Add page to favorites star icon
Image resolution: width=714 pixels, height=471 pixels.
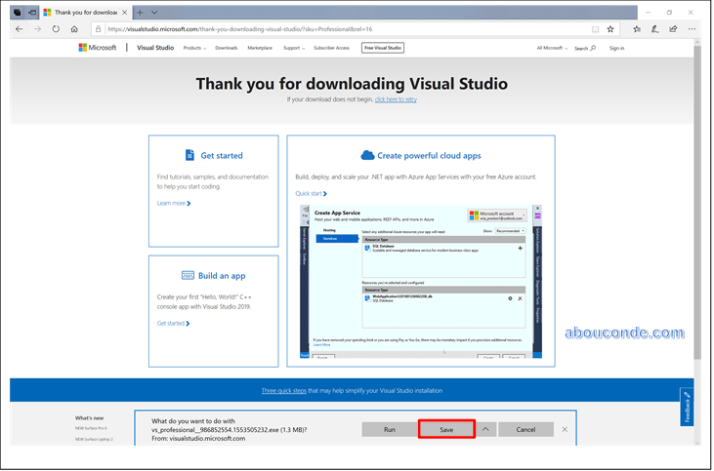[610, 29]
